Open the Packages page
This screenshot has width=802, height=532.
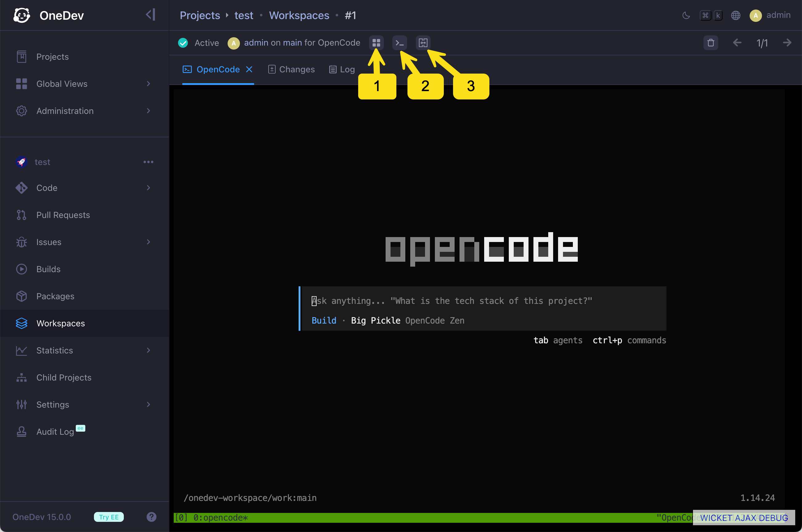[84, 296]
